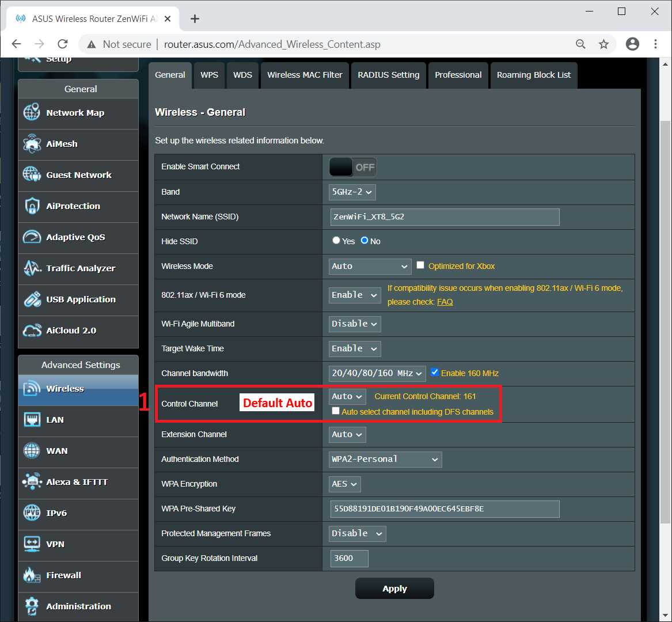The width and height of the screenshot is (672, 622).
Task: Switch to the Professional tab
Action: [x=458, y=75]
